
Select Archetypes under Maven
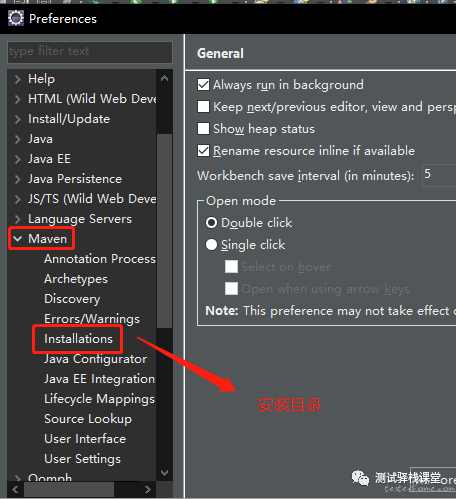(76, 279)
